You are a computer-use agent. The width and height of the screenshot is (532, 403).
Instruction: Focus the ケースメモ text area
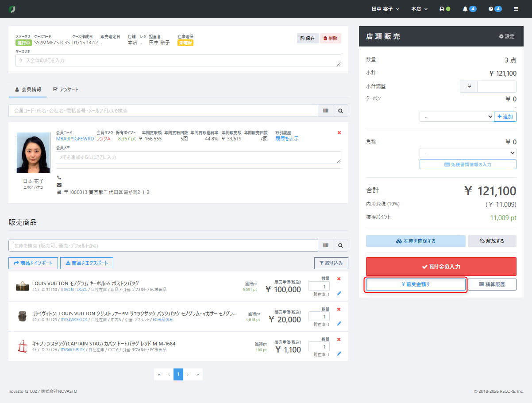[178, 61]
